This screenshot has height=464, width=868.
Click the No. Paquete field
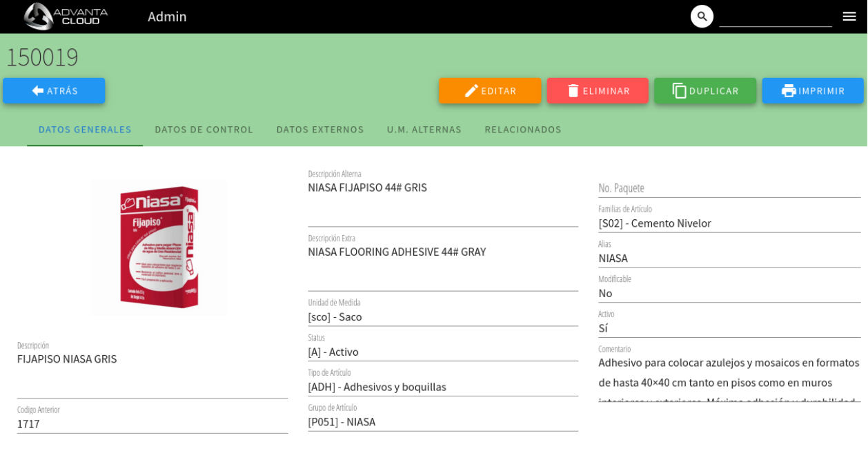point(729,188)
